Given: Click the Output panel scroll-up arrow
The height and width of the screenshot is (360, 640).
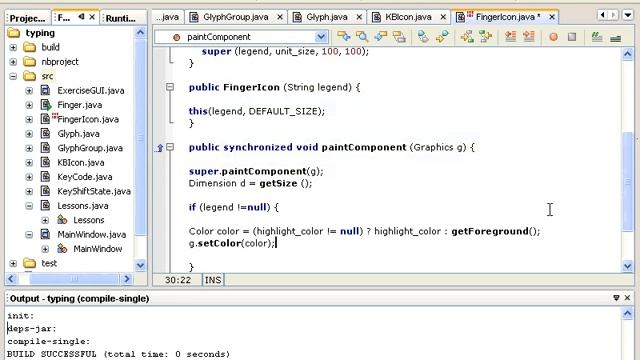Looking at the screenshot, I should tap(627, 313).
